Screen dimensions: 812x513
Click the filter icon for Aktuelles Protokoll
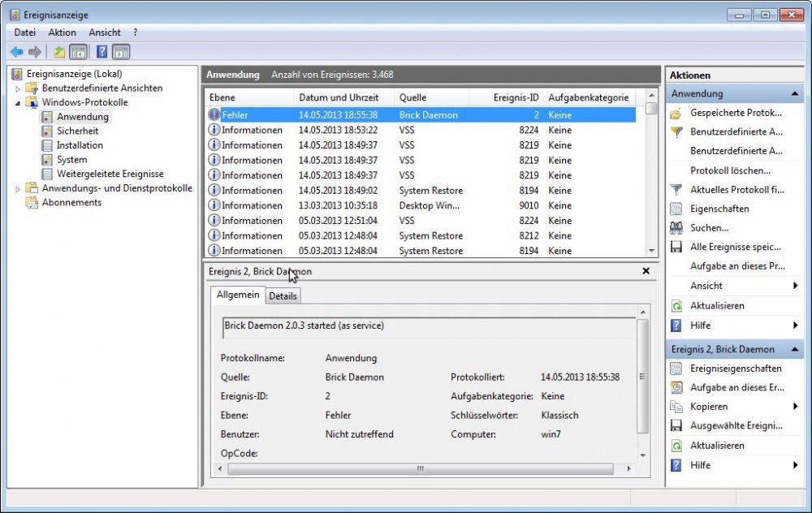tap(676, 189)
